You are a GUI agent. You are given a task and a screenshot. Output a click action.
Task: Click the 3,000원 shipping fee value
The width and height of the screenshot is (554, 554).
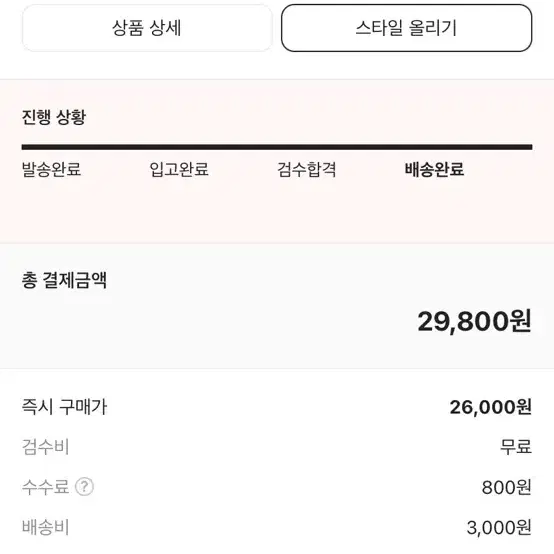click(499, 528)
